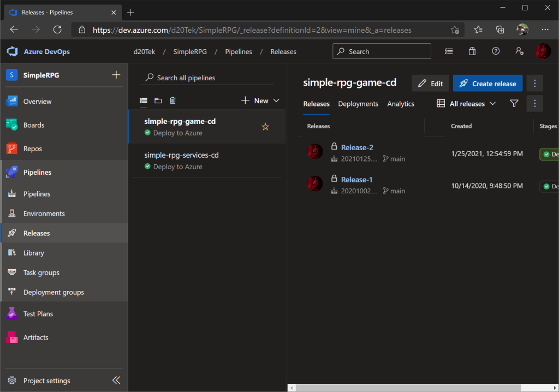Collapse the sidebar with double chevron

[x=116, y=381]
